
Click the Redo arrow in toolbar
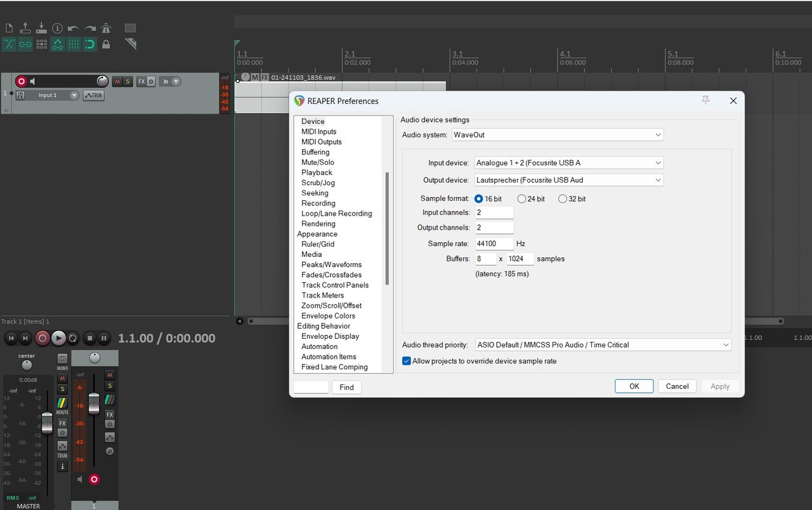(90, 28)
